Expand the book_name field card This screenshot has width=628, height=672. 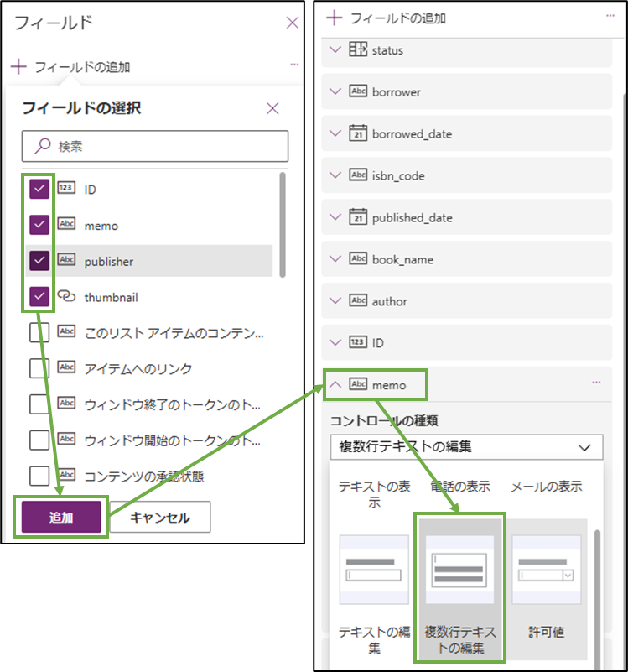coord(335,259)
